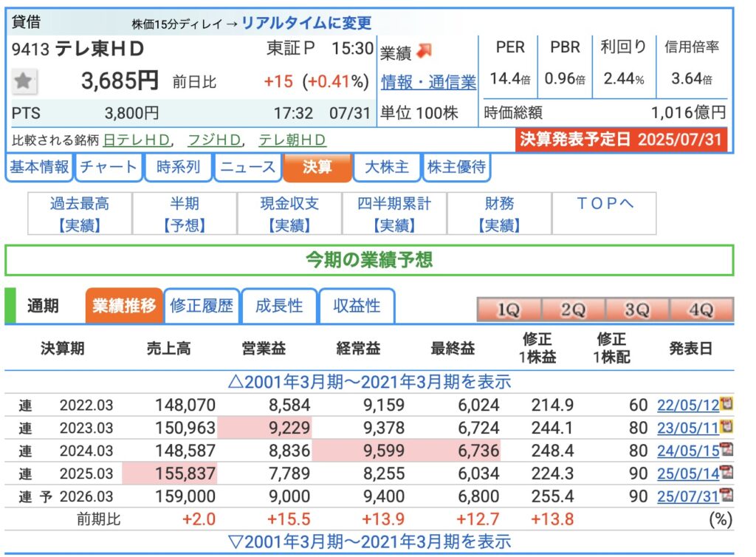Open the 25/05/14 announcement date link

pos(688,474)
